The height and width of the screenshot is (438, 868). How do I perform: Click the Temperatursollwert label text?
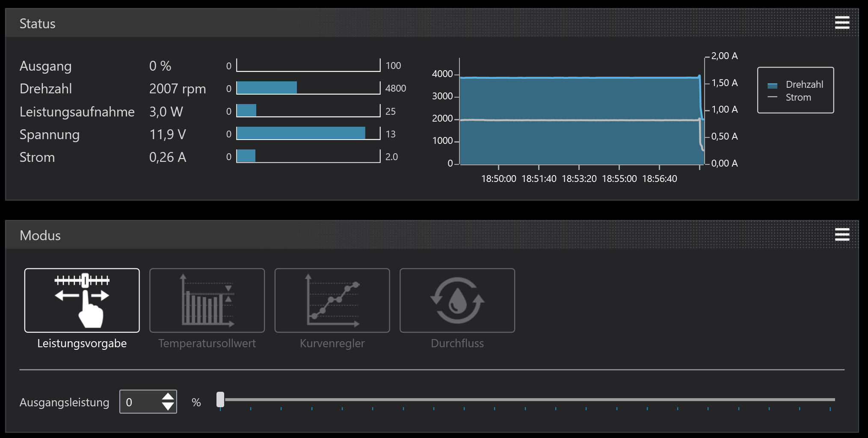tap(207, 343)
